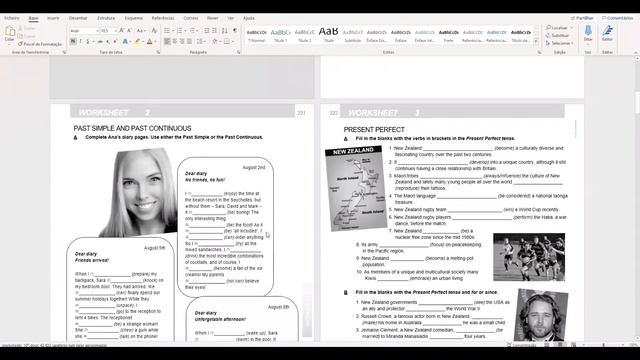Screen dimensions: 640x360
Task: Increase font size with grow font icon
Action: pyautogui.click(x=122, y=31)
